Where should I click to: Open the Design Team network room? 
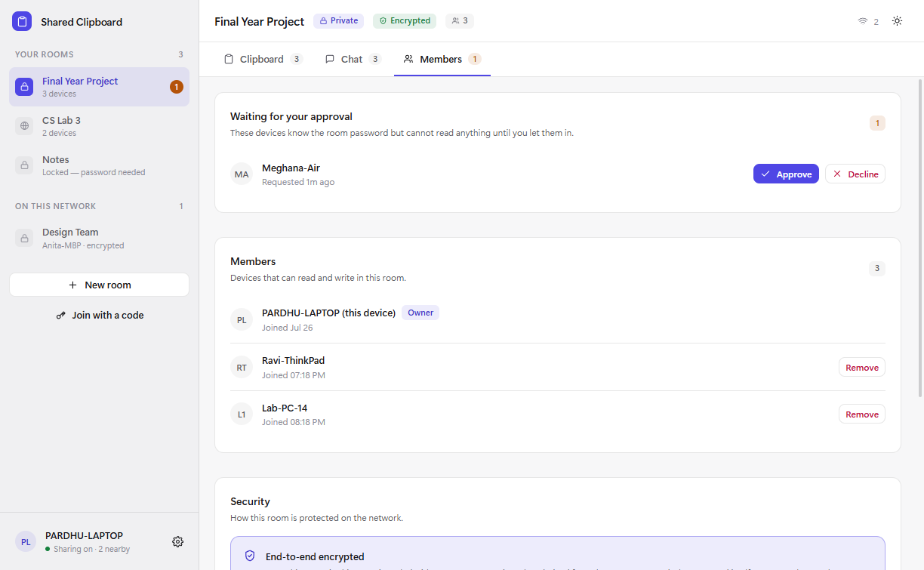pyautogui.click(x=99, y=238)
